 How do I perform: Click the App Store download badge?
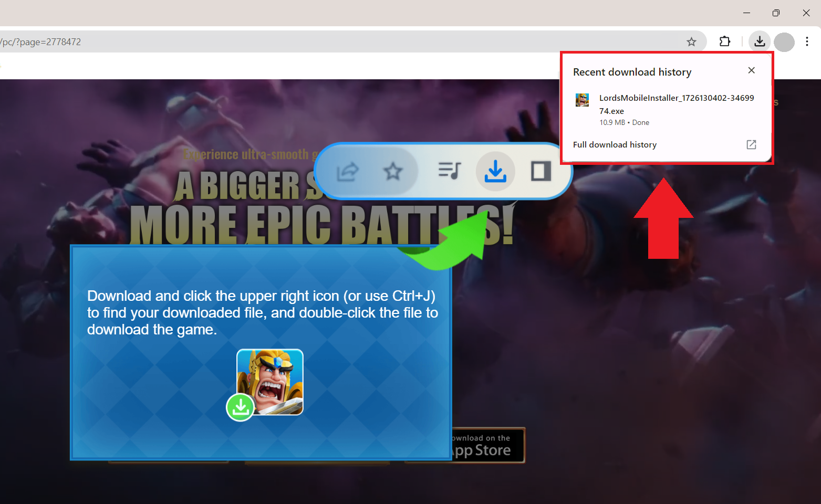point(489,445)
